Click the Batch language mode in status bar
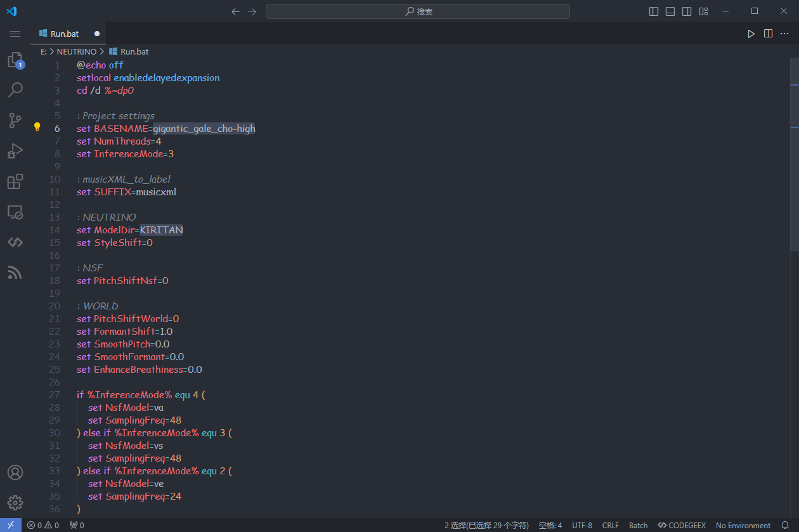The height and width of the screenshot is (532, 799). [x=638, y=525]
